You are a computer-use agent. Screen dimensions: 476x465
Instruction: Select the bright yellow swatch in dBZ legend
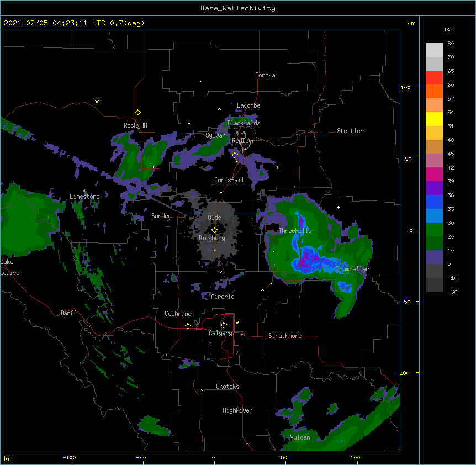pyautogui.click(x=434, y=119)
